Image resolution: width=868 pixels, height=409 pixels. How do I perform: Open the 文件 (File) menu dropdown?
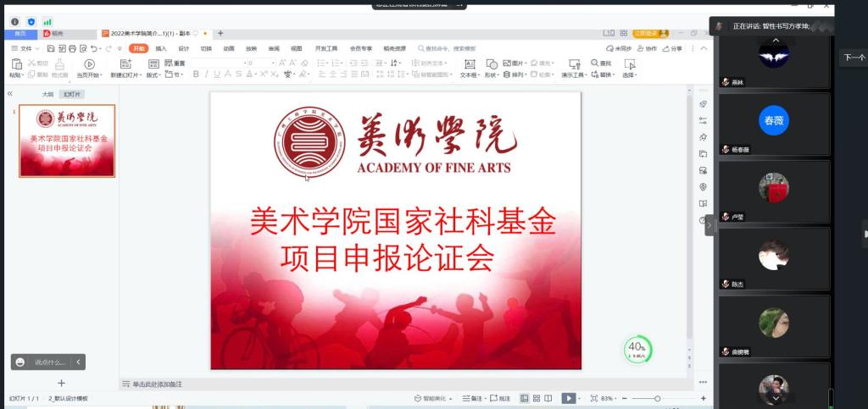25,48
